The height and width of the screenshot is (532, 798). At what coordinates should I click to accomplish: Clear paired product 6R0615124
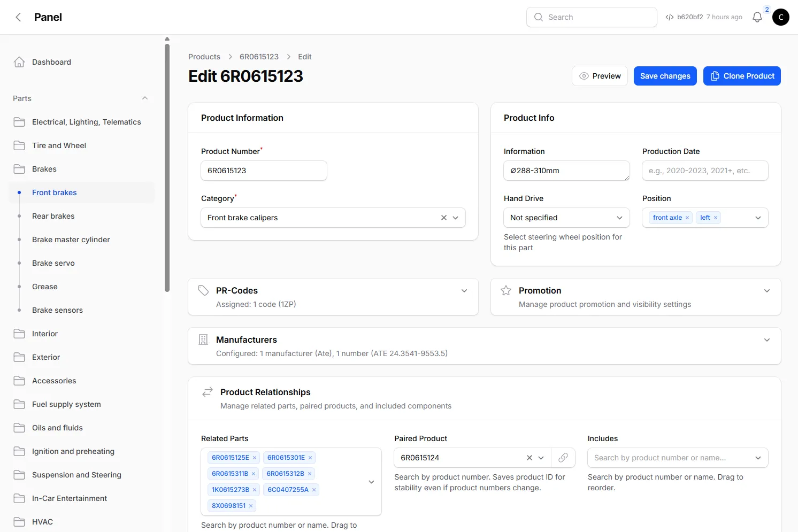coord(530,458)
